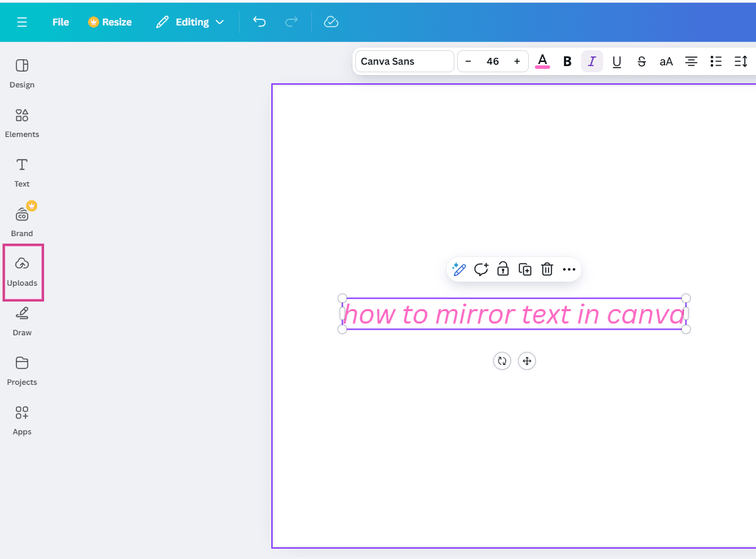
Task: Select the Draw tool in sidebar
Action: (22, 322)
